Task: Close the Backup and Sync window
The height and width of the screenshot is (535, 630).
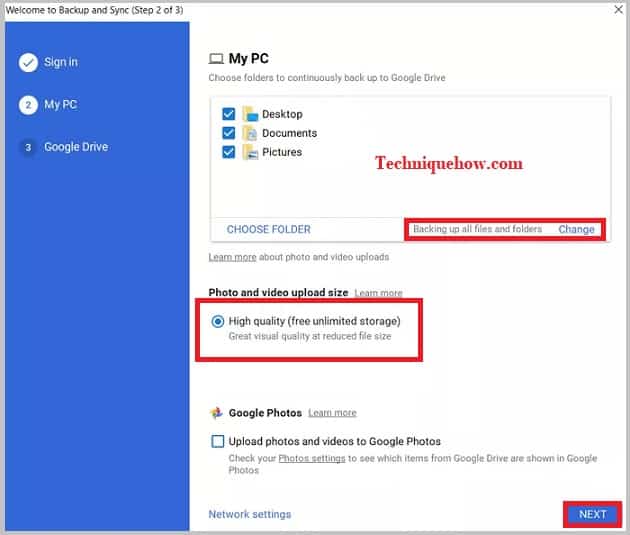Action: click(x=618, y=9)
